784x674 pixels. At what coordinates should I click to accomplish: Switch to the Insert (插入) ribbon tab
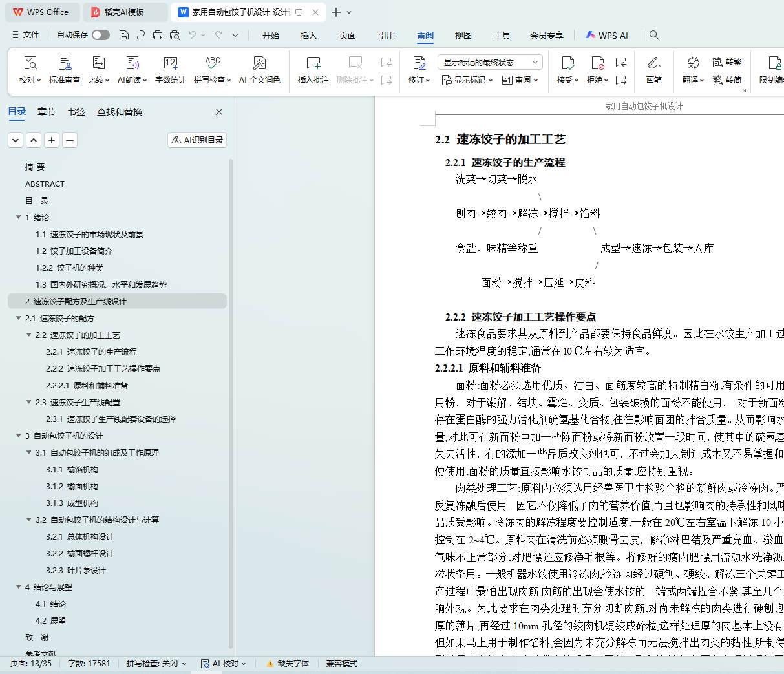pos(309,36)
